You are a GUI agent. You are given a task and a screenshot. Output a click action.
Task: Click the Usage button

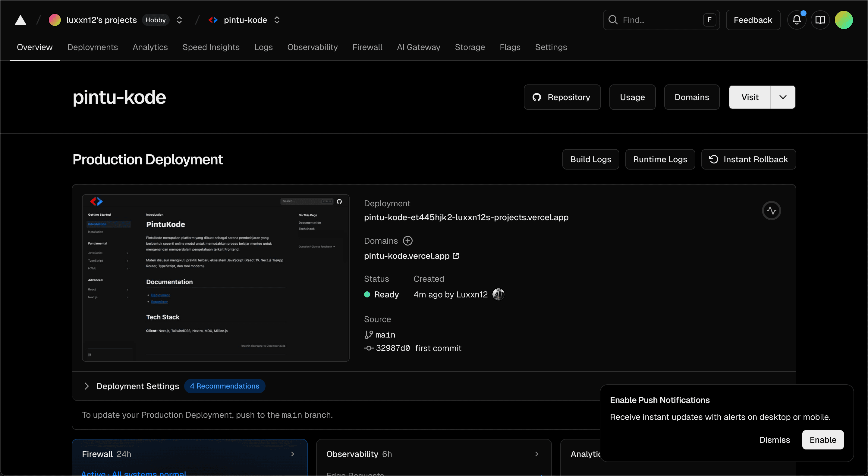tap(633, 97)
